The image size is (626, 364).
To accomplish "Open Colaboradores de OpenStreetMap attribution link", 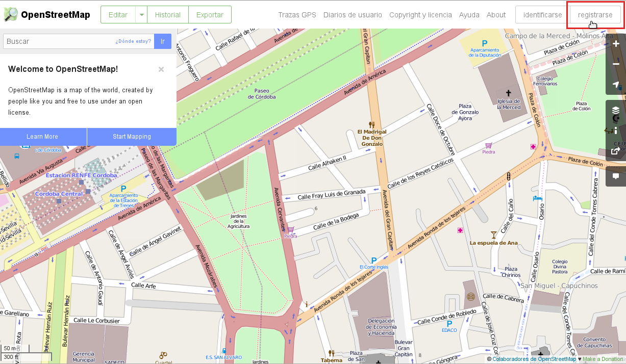I will click(x=534, y=359).
